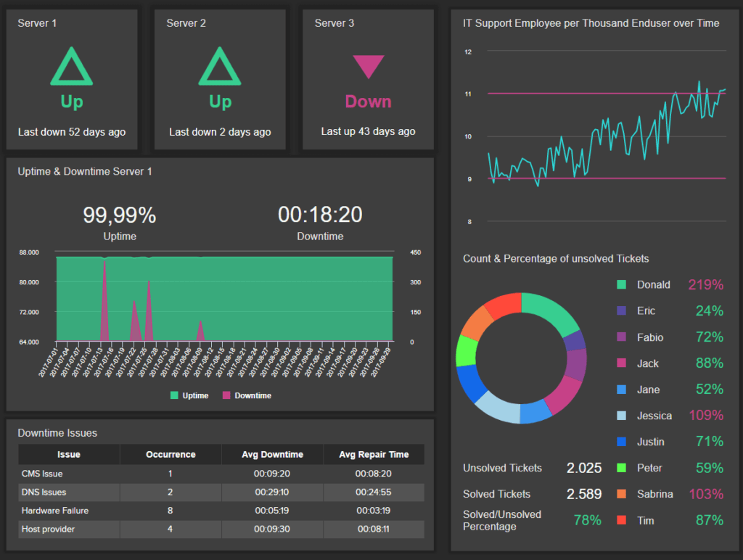Collapse the Downtime Issues panel
The width and height of the screenshot is (743, 560).
[58, 432]
